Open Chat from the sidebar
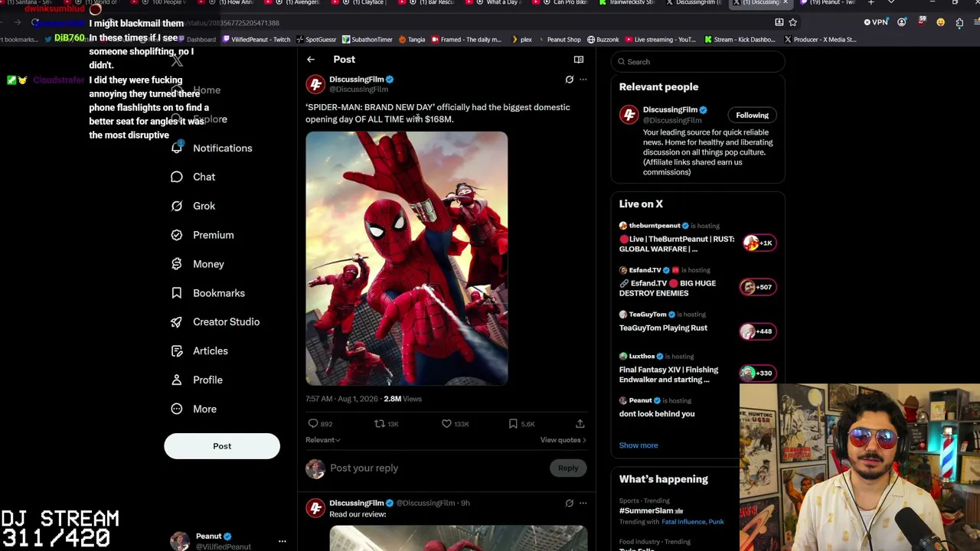This screenshot has height=551, width=980. click(193, 177)
